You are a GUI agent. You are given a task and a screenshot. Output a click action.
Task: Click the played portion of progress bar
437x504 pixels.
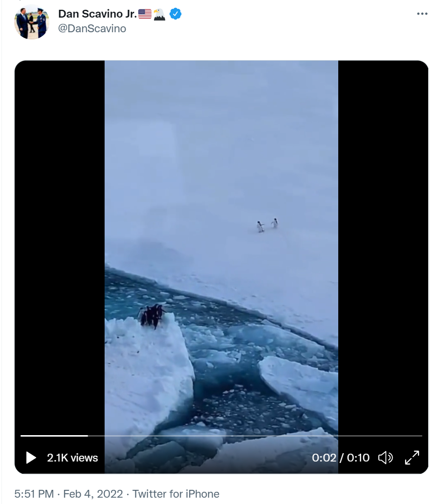point(54,436)
